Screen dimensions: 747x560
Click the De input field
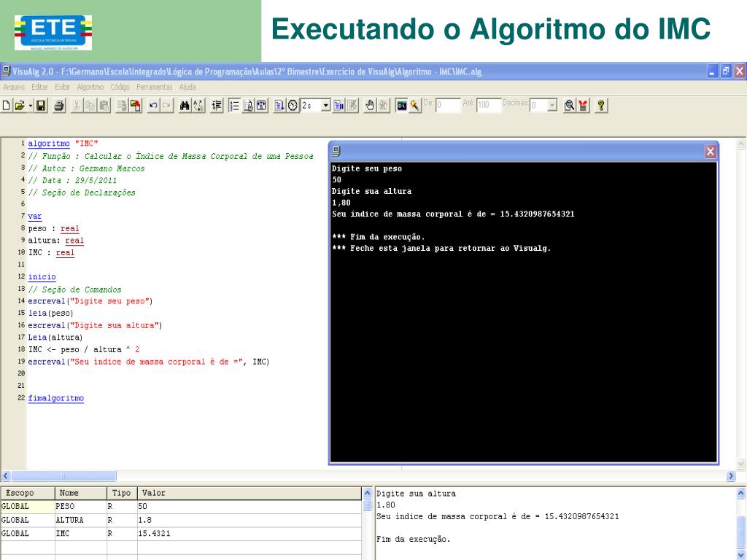tap(448, 105)
